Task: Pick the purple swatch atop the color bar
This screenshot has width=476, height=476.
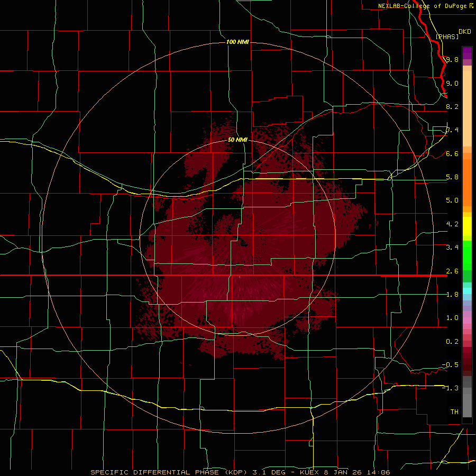Action: click(x=467, y=53)
